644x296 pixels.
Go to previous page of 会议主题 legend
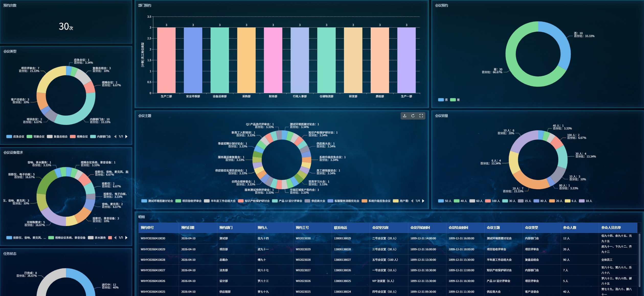coord(412,201)
